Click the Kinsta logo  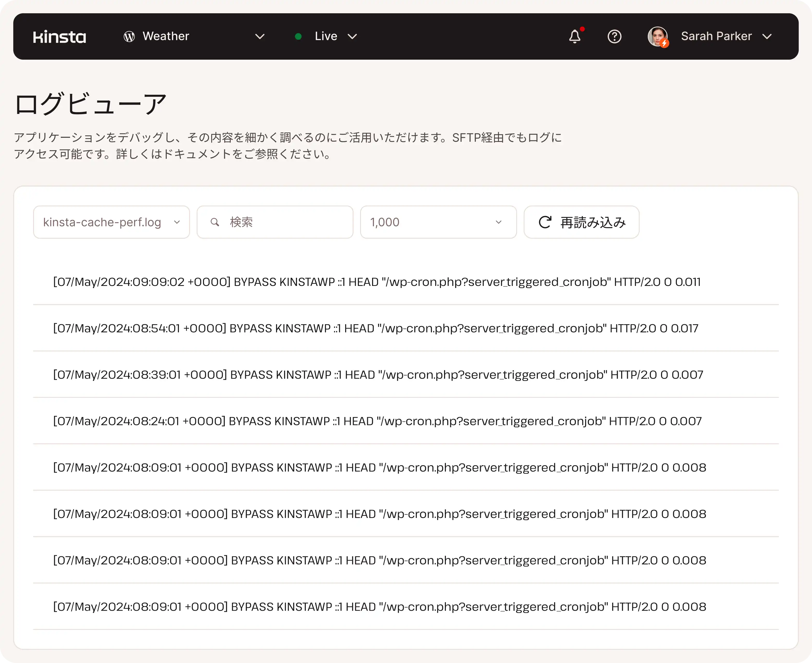pos(60,37)
